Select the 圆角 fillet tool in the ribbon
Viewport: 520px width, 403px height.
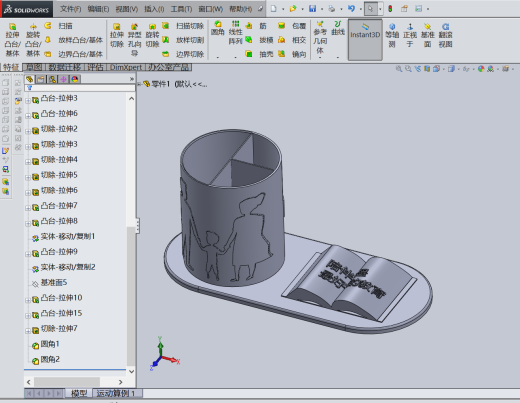coord(218,28)
